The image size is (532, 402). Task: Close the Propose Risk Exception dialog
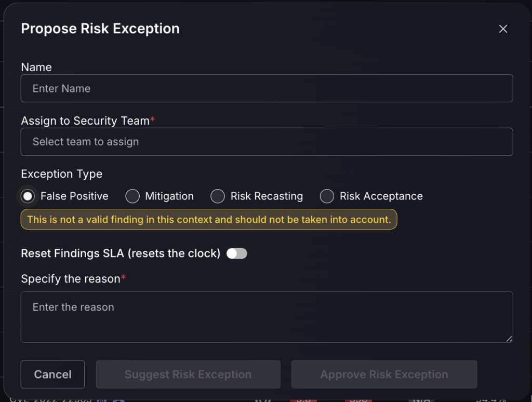coord(503,29)
